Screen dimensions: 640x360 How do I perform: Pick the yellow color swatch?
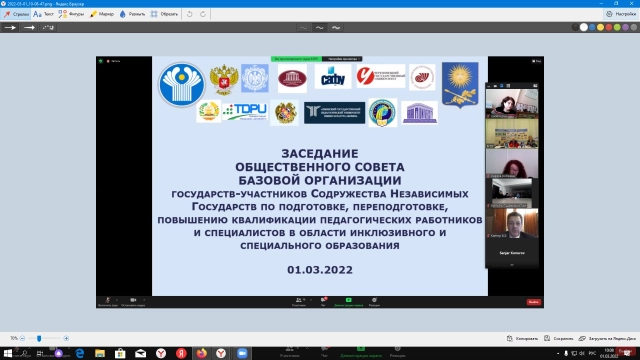[600, 27]
